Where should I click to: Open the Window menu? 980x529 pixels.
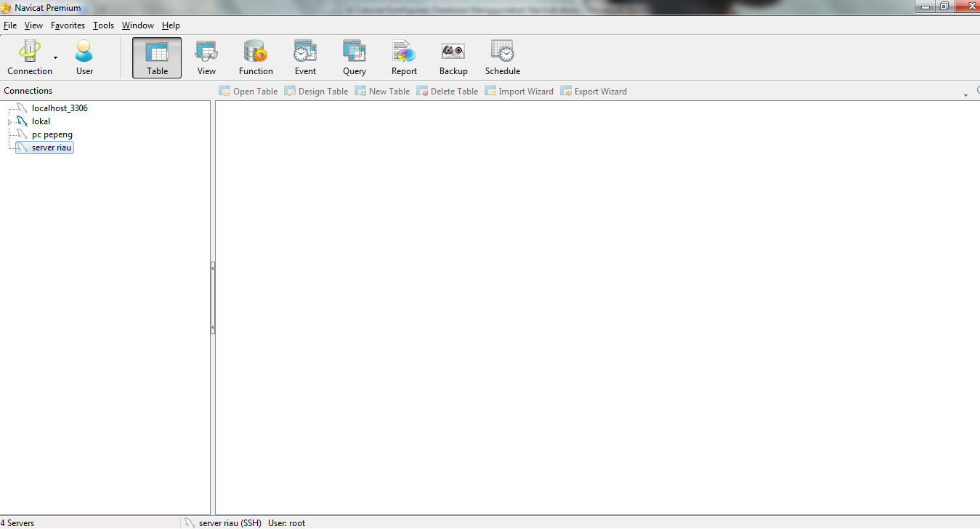point(137,25)
